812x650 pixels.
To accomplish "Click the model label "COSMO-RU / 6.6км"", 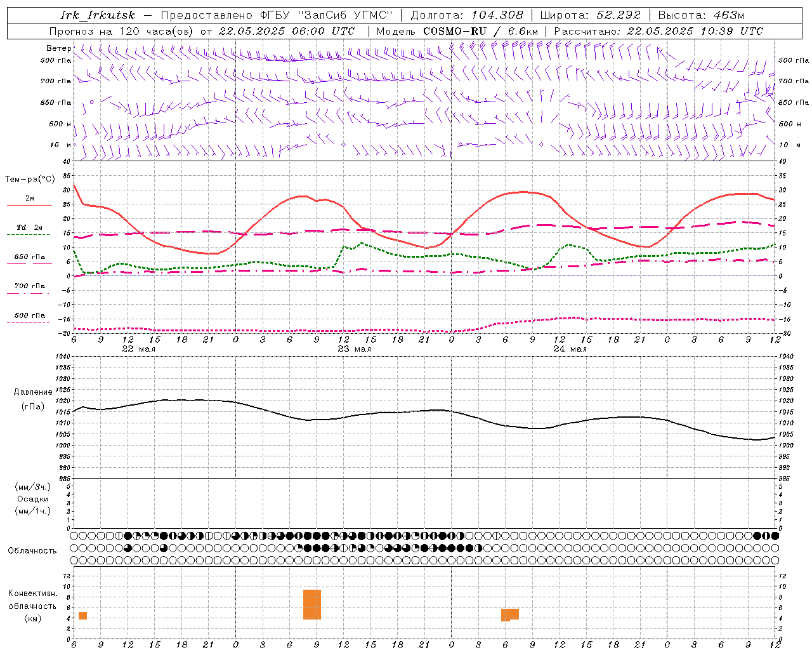I will [x=481, y=31].
